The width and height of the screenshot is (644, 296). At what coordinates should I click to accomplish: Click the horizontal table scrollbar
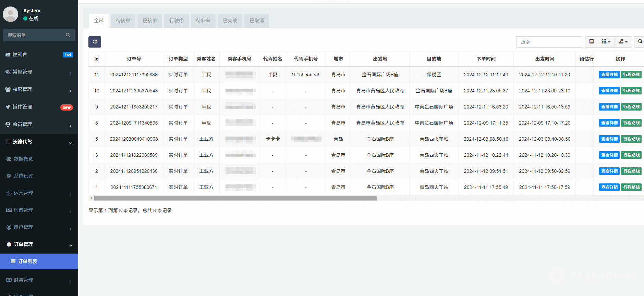(x=235, y=198)
